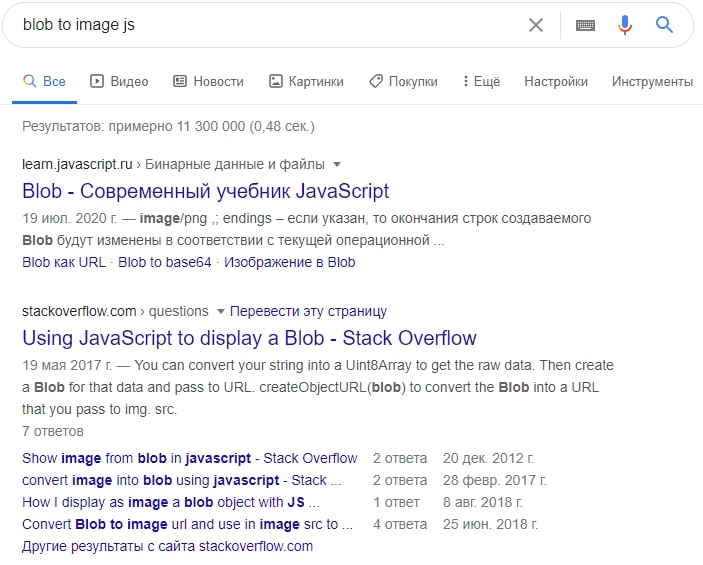Viewport: 703px width, 565px height.
Task: Open convert image into blob using javascript link
Action: coord(182,480)
